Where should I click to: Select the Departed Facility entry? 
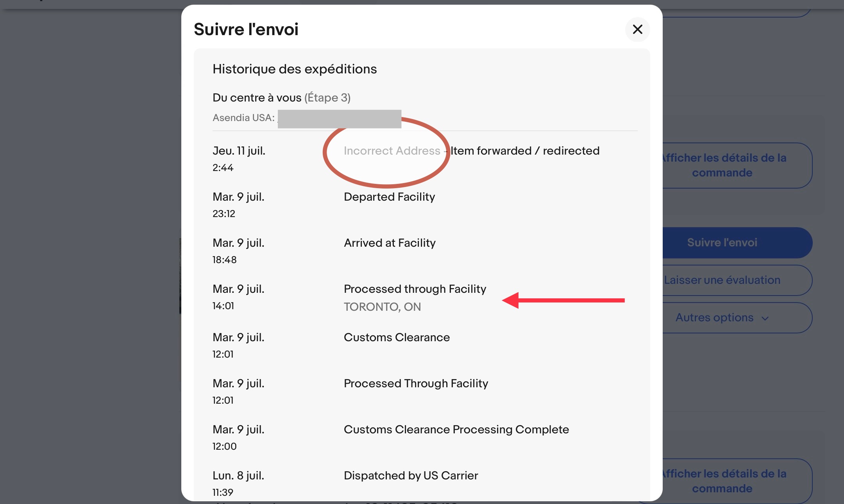coord(389,197)
